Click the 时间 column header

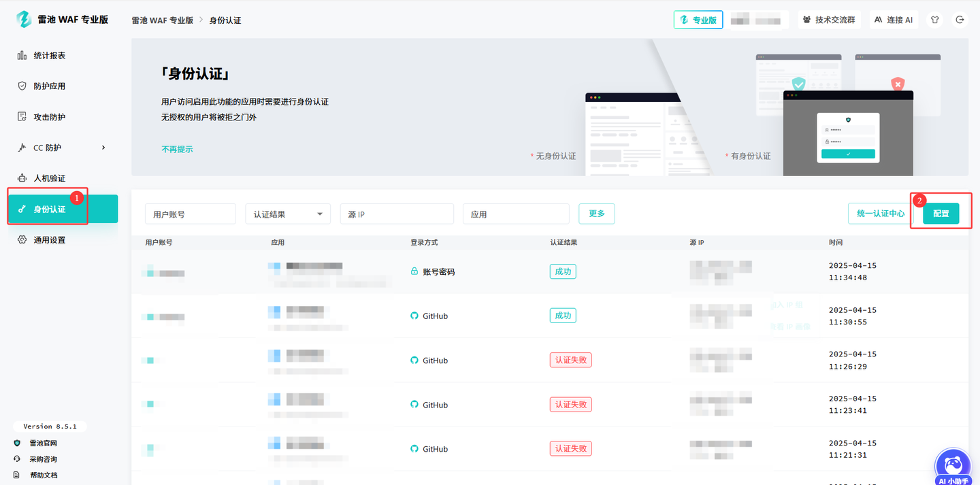click(x=835, y=242)
